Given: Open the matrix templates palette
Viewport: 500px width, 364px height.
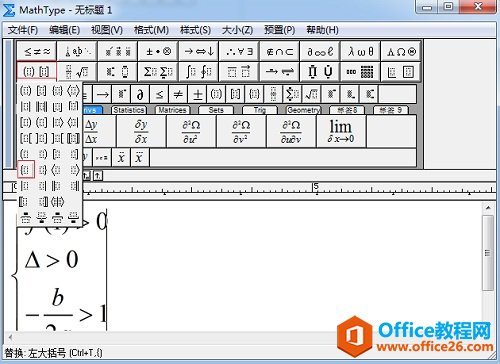Looking at the screenshot, I should (360, 71).
